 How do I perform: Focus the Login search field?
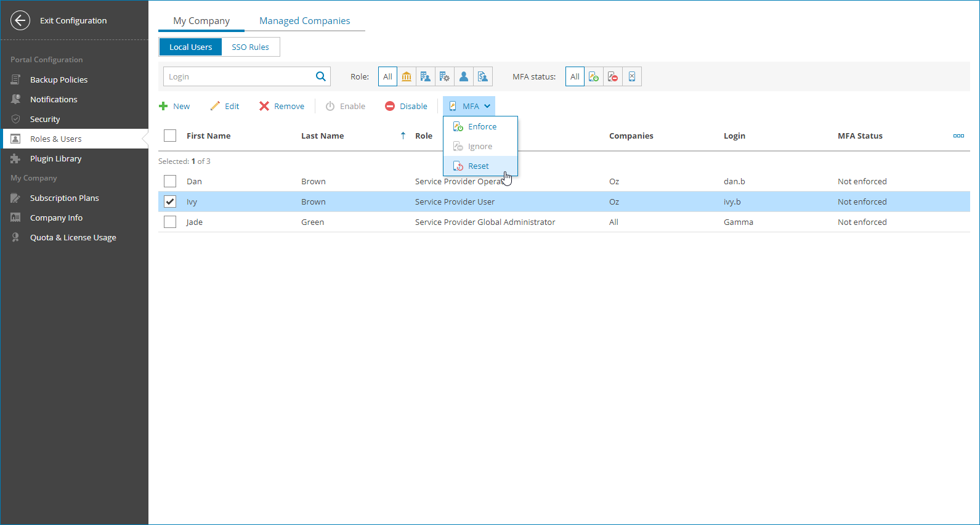[239, 76]
